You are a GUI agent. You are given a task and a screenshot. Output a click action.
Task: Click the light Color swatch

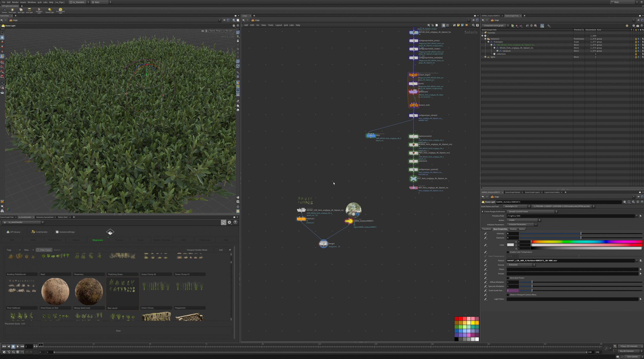coord(510,245)
